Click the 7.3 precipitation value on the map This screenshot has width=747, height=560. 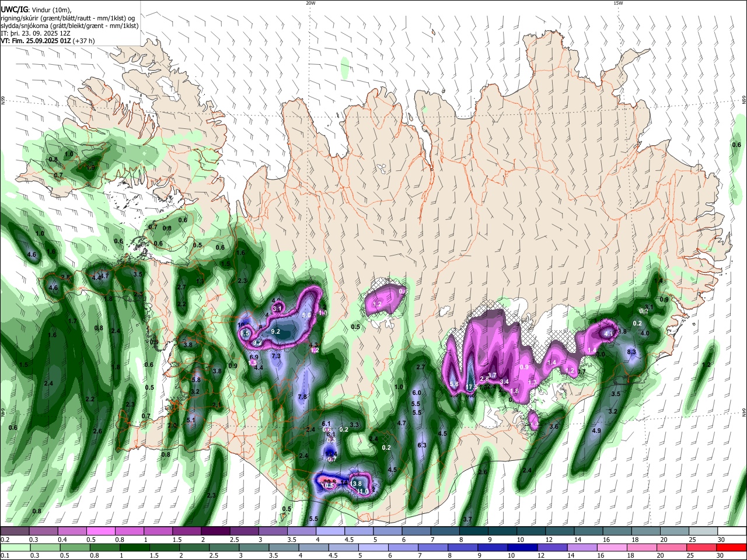tap(276, 356)
